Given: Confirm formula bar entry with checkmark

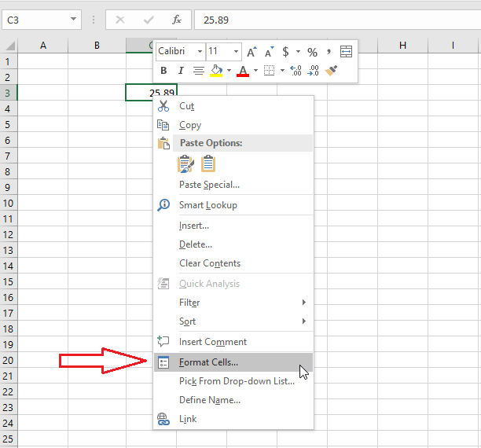Looking at the screenshot, I should pyautogui.click(x=149, y=20).
